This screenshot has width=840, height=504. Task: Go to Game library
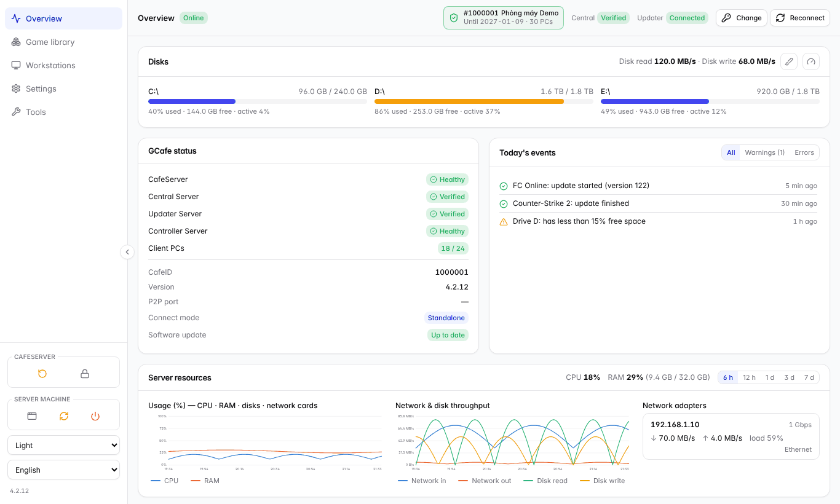[64, 42]
